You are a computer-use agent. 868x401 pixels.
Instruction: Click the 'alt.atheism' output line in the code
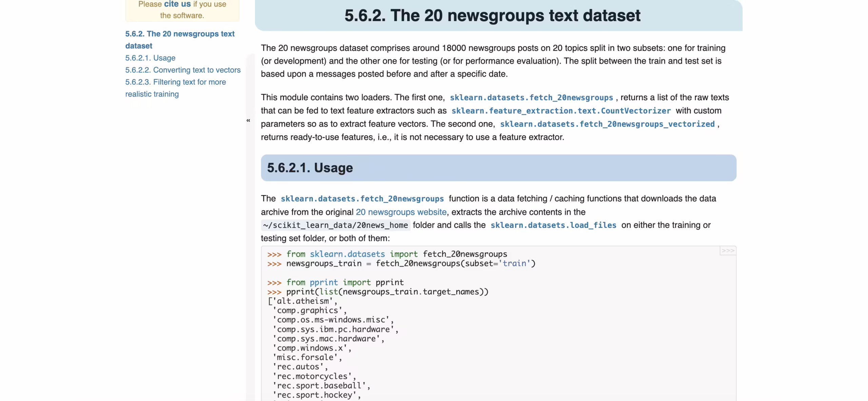(303, 301)
